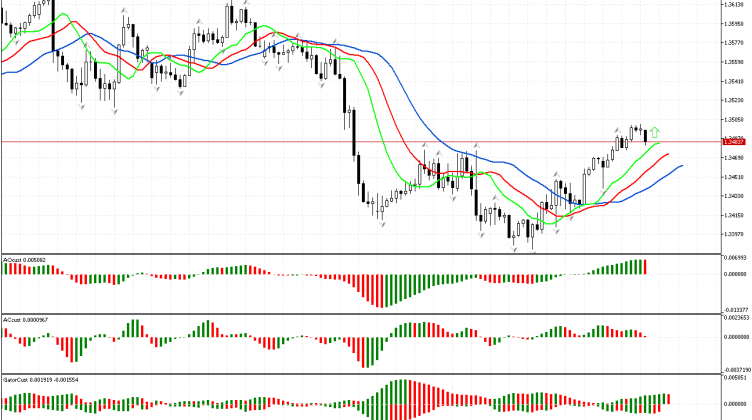This screenshot has height=420, width=752.
Task: Select the ACcust 0.005002 indicator label
Action: pyautogui.click(x=24, y=259)
